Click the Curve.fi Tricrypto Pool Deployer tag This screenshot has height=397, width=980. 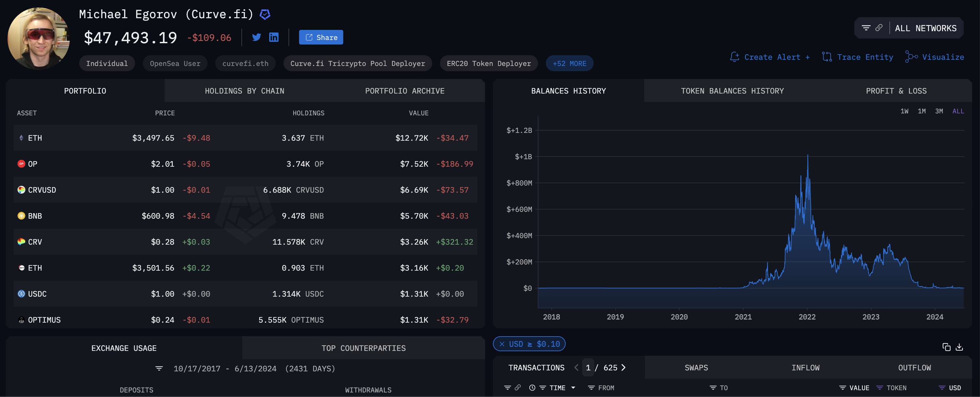(358, 63)
